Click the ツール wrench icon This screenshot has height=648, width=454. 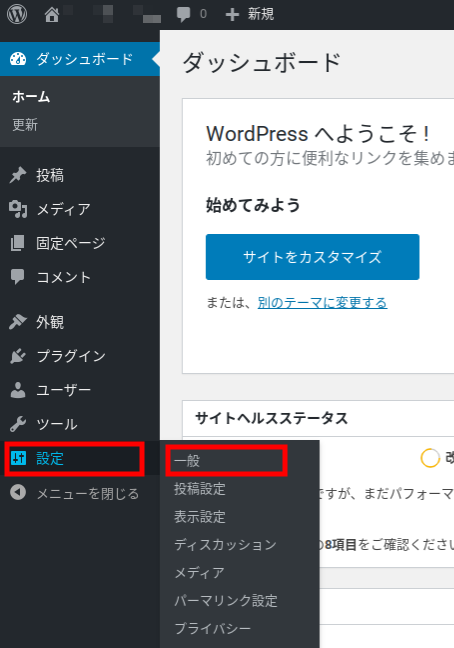(18, 424)
